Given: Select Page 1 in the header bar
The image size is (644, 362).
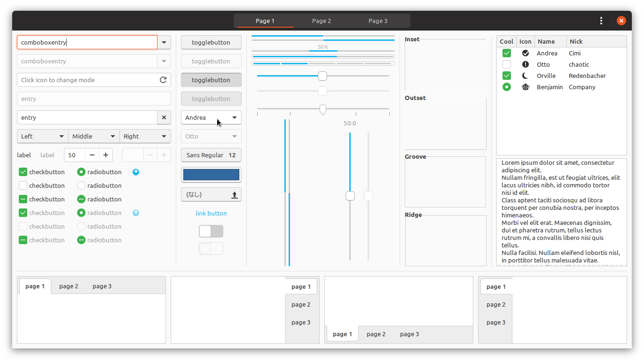Looking at the screenshot, I should pyautogui.click(x=265, y=21).
